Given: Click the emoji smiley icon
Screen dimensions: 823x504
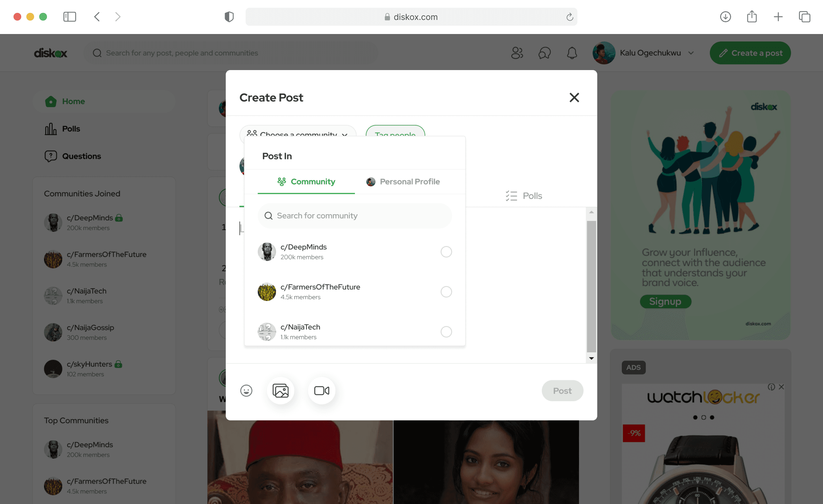Looking at the screenshot, I should click(246, 391).
